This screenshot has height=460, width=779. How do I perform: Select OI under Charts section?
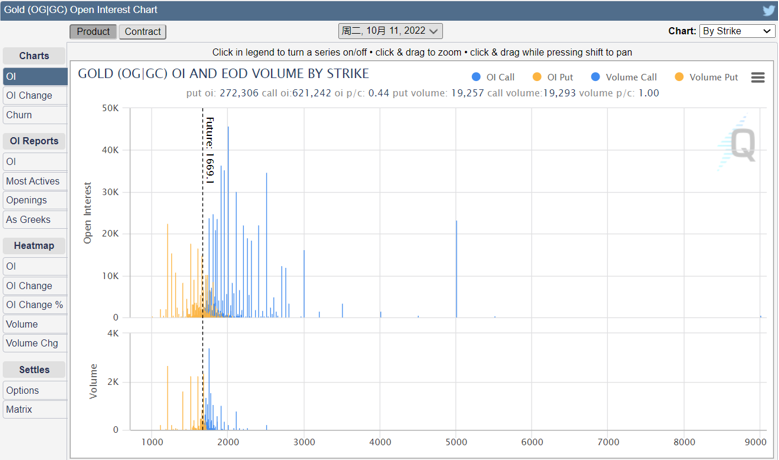click(x=35, y=77)
